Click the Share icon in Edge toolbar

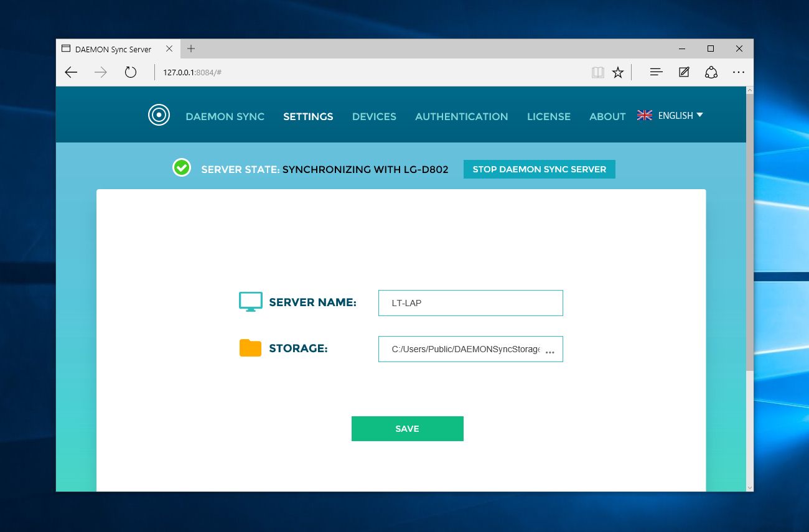[711, 72]
